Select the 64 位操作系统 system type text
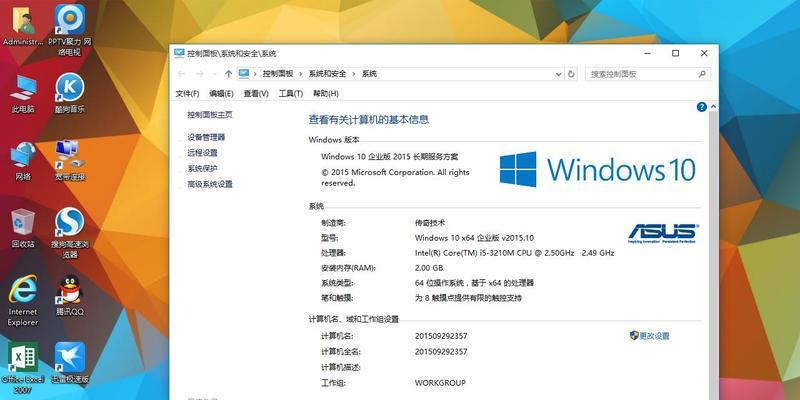This screenshot has width=800, height=400. pyautogui.click(x=474, y=283)
